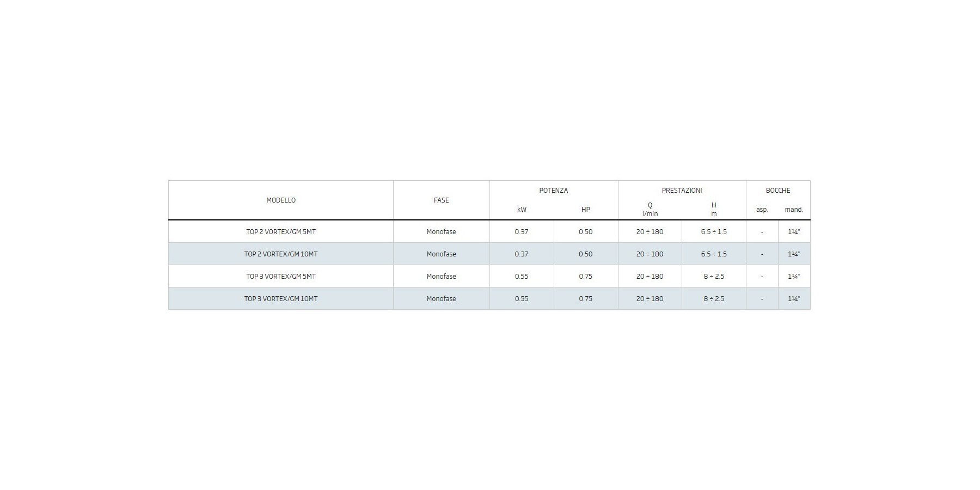980x490 pixels.
Task: Select the PRESTAZIONI group header
Action: coord(682,191)
